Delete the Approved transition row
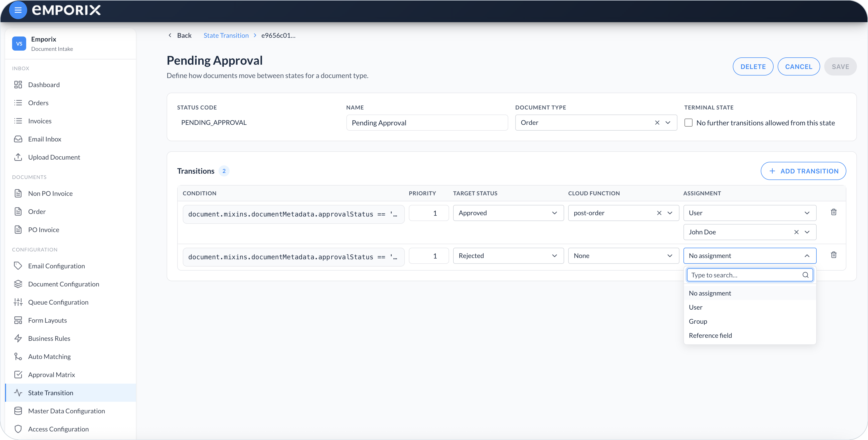Screen dimensions: 868x440 coord(834,212)
